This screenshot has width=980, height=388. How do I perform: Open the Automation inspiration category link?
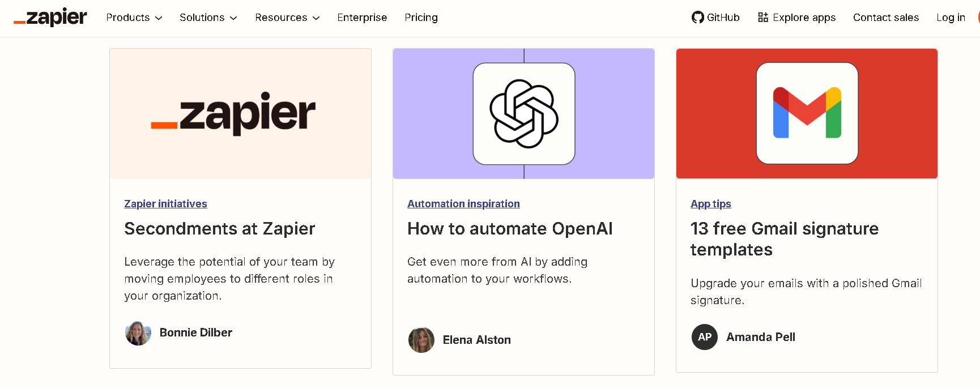[x=463, y=204]
